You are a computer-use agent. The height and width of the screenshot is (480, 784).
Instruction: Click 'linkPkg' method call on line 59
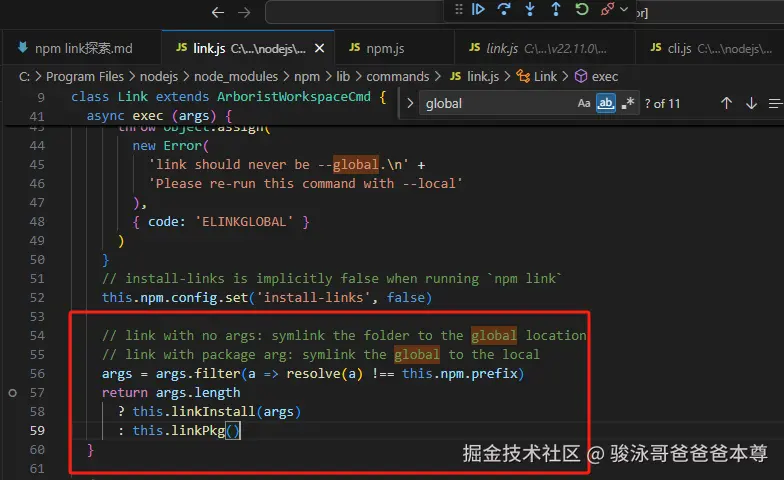tap(198, 430)
